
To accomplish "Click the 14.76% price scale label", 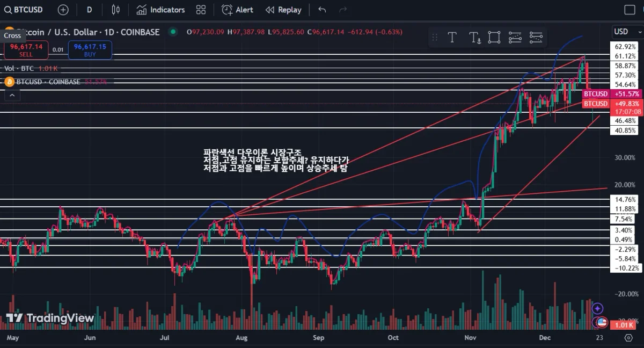I will pyautogui.click(x=625, y=199).
